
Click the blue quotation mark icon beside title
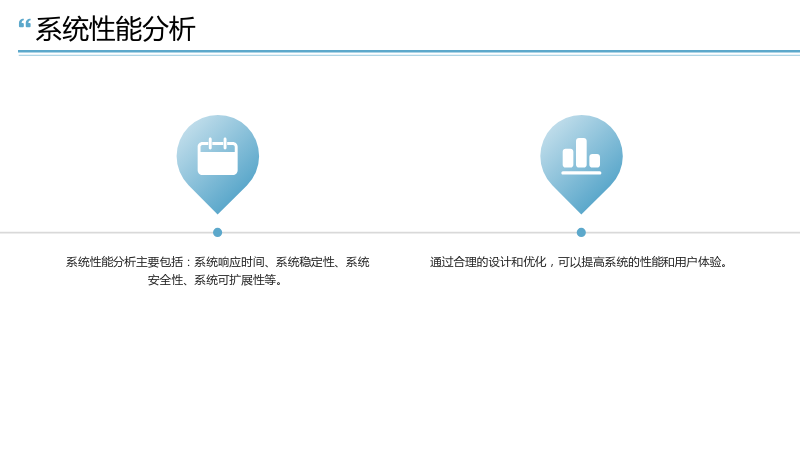[x=24, y=24]
